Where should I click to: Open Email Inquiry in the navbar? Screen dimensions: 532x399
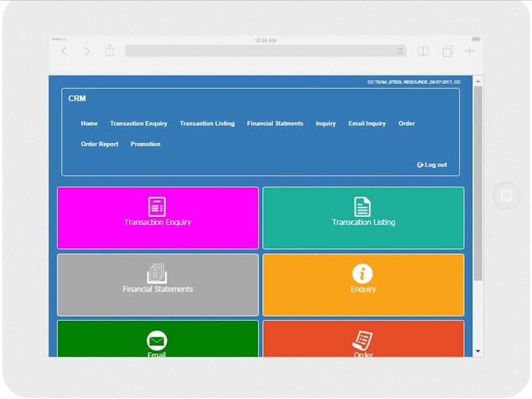click(x=367, y=123)
